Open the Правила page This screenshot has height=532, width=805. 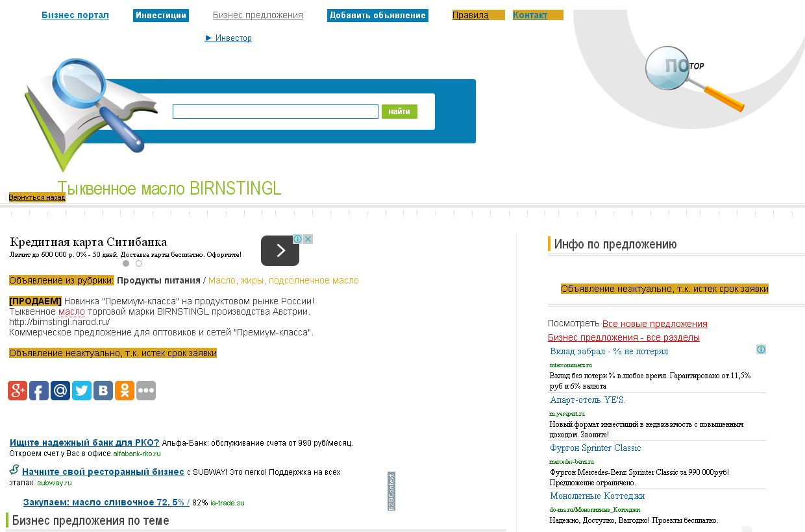click(471, 15)
